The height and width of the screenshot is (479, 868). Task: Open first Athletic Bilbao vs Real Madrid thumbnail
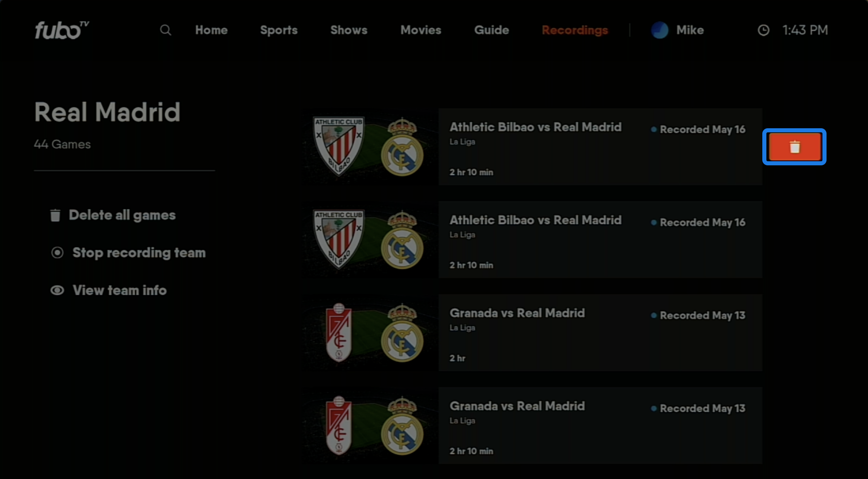370,147
